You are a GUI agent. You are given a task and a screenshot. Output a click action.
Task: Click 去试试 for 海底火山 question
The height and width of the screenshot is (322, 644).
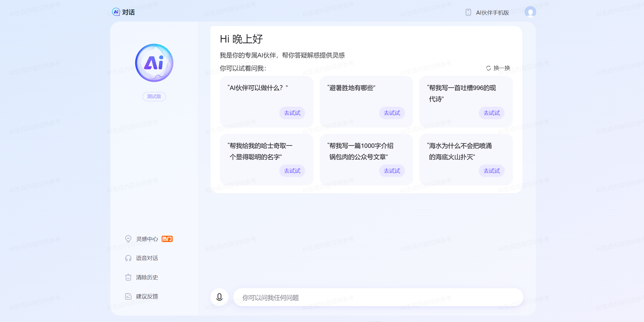491,171
